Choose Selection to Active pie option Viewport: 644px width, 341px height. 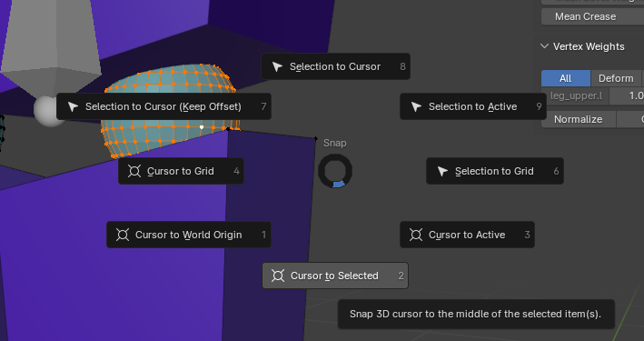473,106
